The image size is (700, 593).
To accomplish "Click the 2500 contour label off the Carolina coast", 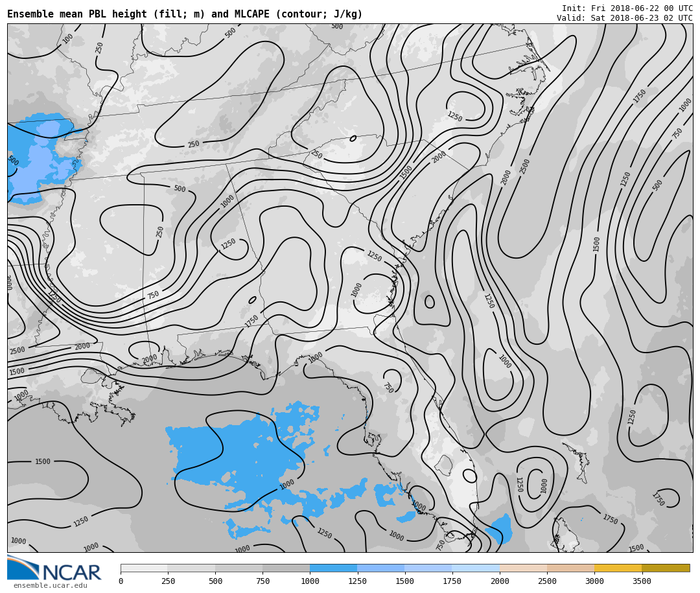I will [x=524, y=167].
